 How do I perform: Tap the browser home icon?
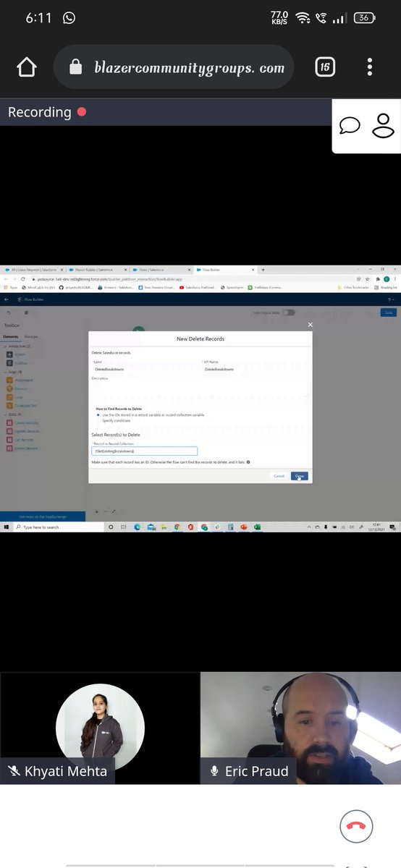(x=27, y=67)
